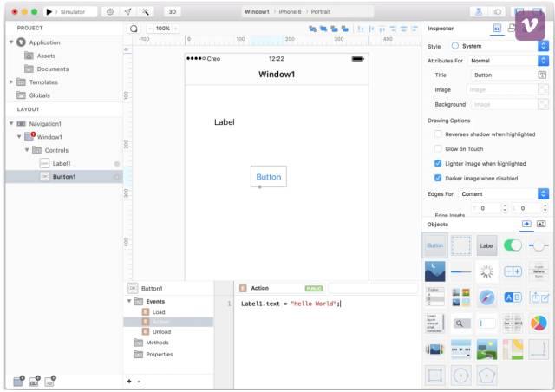The width and height of the screenshot is (555, 392).
Task: Pick the activity spinner object
Action: pyautogui.click(x=486, y=271)
